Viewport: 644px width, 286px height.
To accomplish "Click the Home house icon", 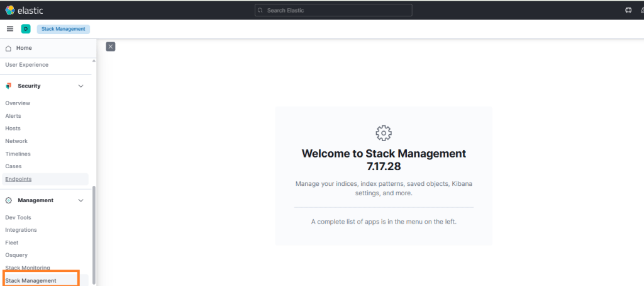I will pos(8,49).
